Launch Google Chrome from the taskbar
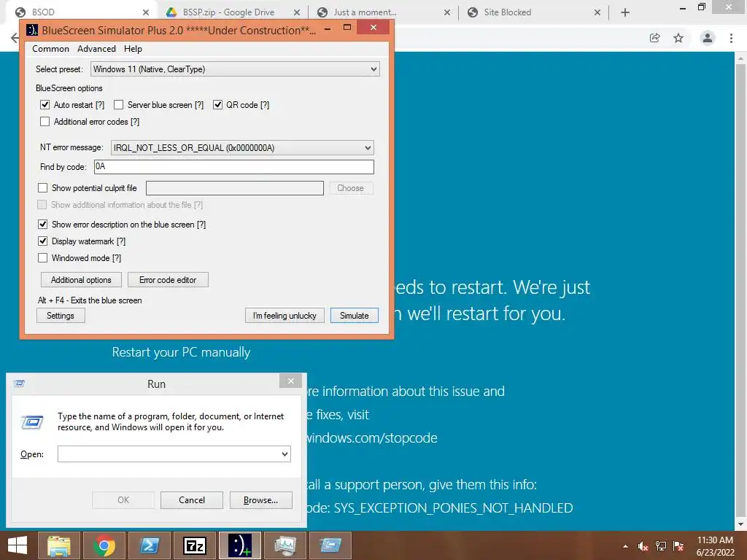The width and height of the screenshot is (747, 560). tap(104, 545)
